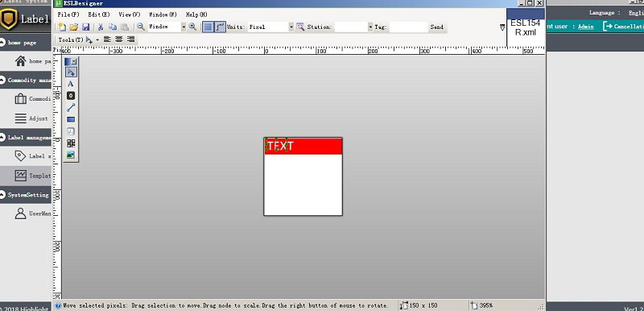This screenshot has height=311, width=644.
Task: Collapse the Commodity management section
Action: pyautogui.click(x=3, y=80)
